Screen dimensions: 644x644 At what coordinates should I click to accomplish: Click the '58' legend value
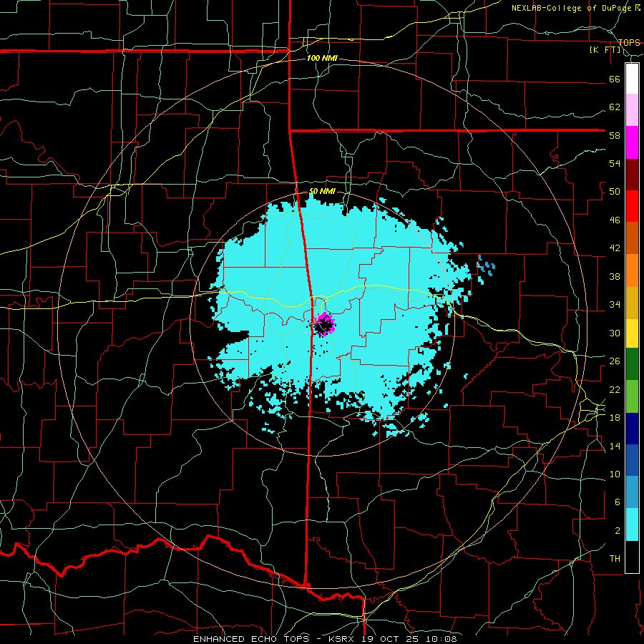click(615, 135)
